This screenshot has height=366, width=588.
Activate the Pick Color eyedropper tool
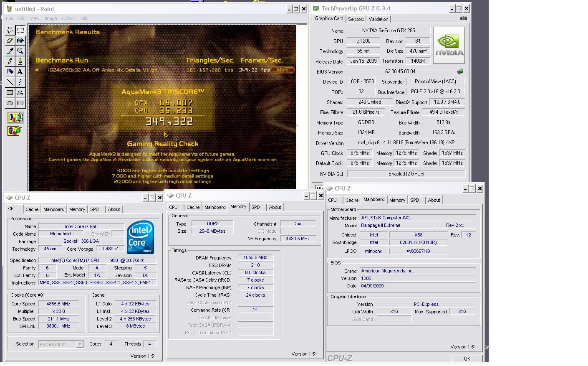tap(10, 51)
